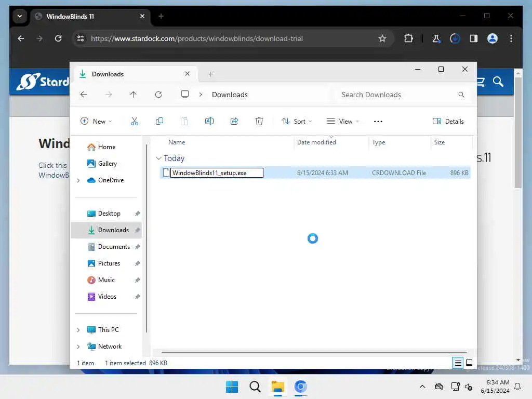Click the Chrome address bar URL
Screen dimensions: 532x399
tap(197, 38)
